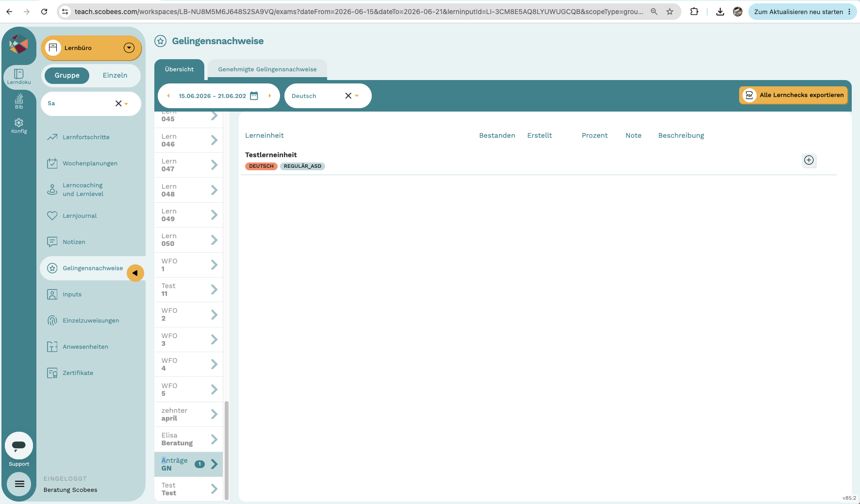The width and height of the screenshot is (860, 504).
Task: Select student WFO 3
Action: (188, 340)
